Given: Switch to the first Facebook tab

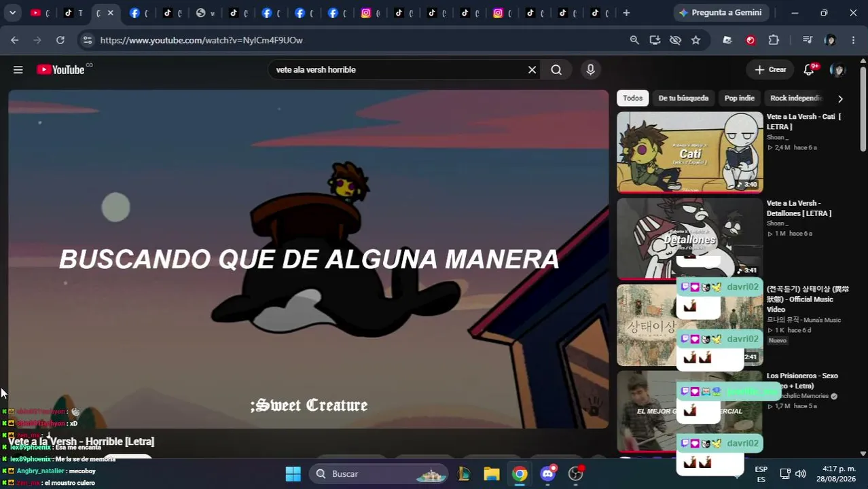Looking at the screenshot, I should tap(139, 12).
